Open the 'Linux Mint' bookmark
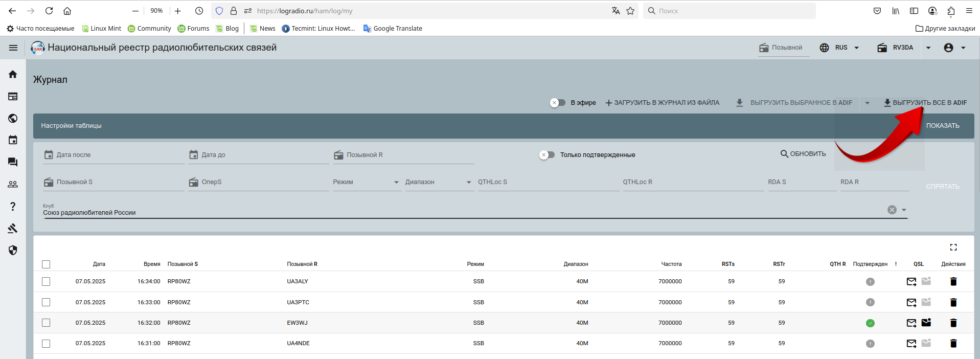The height and width of the screenshot is (359, 980). [101, 29]
